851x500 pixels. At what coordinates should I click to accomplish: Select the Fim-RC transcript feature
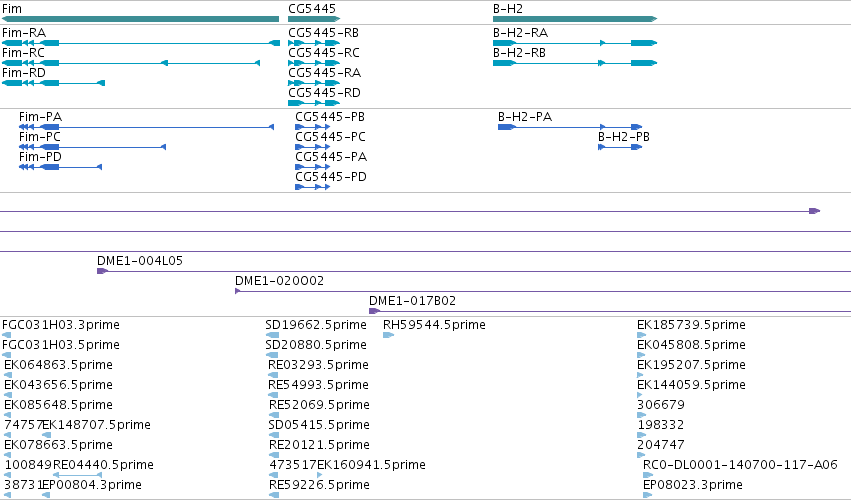point(131,63)
